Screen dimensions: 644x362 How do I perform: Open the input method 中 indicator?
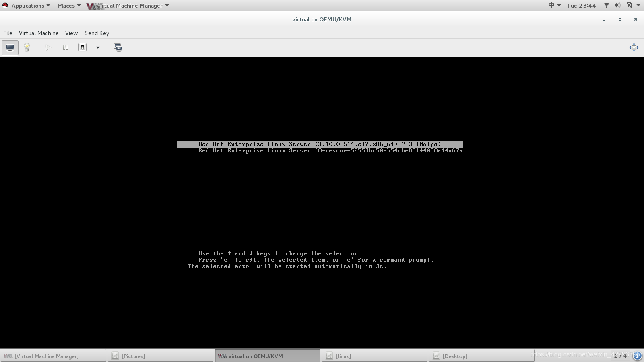[x=555, y=6]
